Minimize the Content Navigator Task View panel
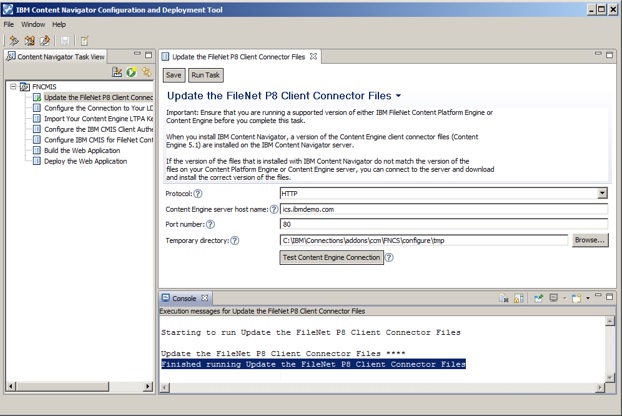The image size is (622, 418). [x=137, y=54]
